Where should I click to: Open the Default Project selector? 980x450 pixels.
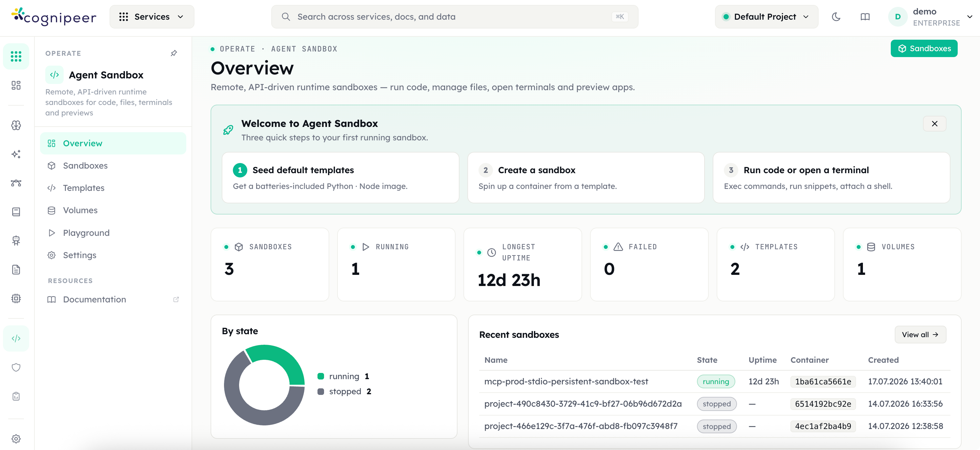pyautogui.click(x=766, y=17)
